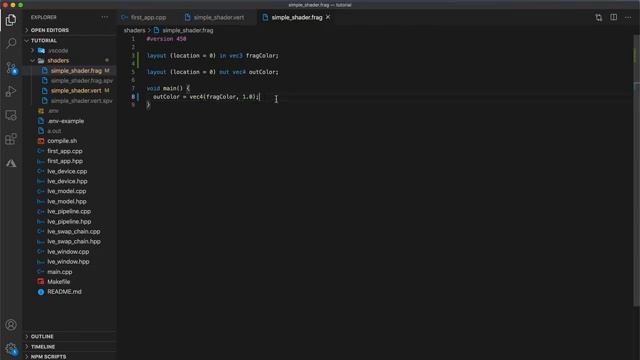
Task: Open Source Control view icon
Action: tap(11, 68)
